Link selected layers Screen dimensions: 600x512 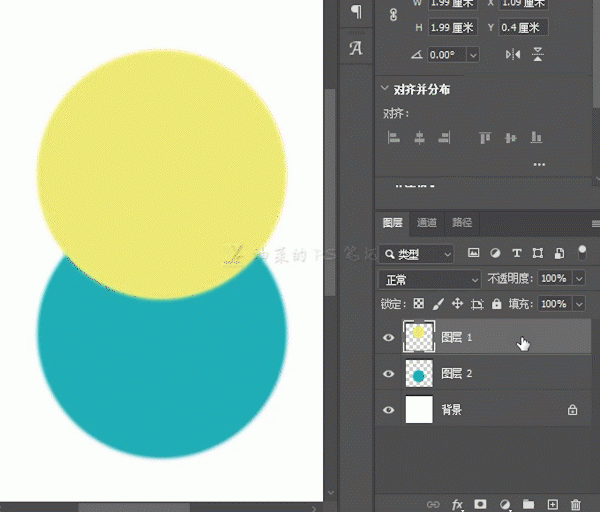pyautogui.click(x=433, y=504)
